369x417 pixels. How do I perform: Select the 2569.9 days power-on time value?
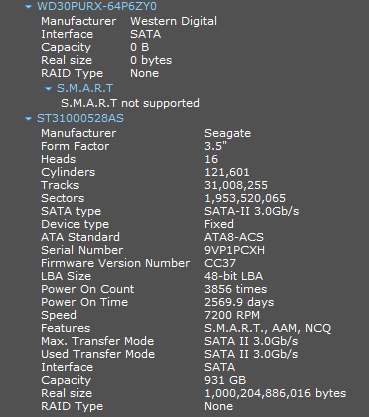(x=239, y=302)
